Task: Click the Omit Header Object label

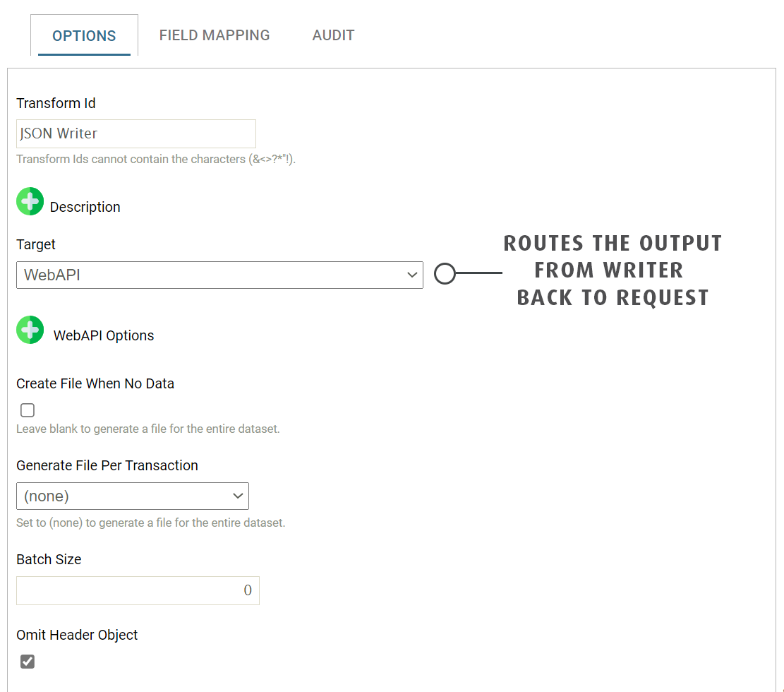Action: (77, 635)
